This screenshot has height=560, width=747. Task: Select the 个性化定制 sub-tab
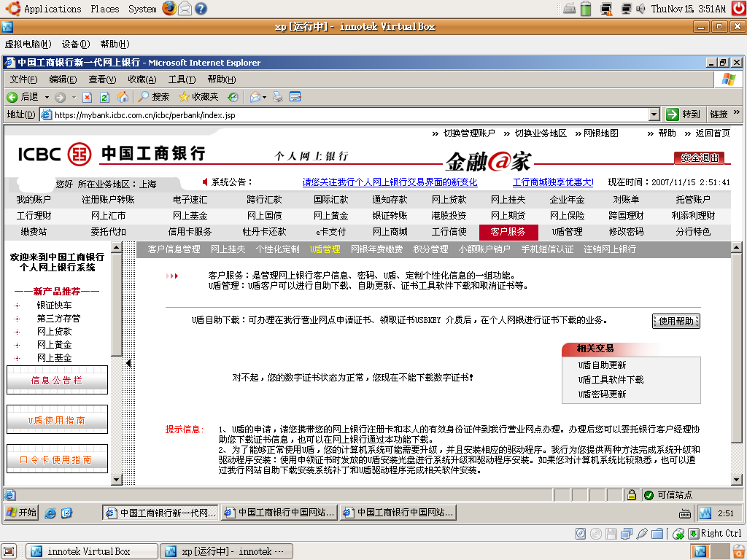click(278, 249)
